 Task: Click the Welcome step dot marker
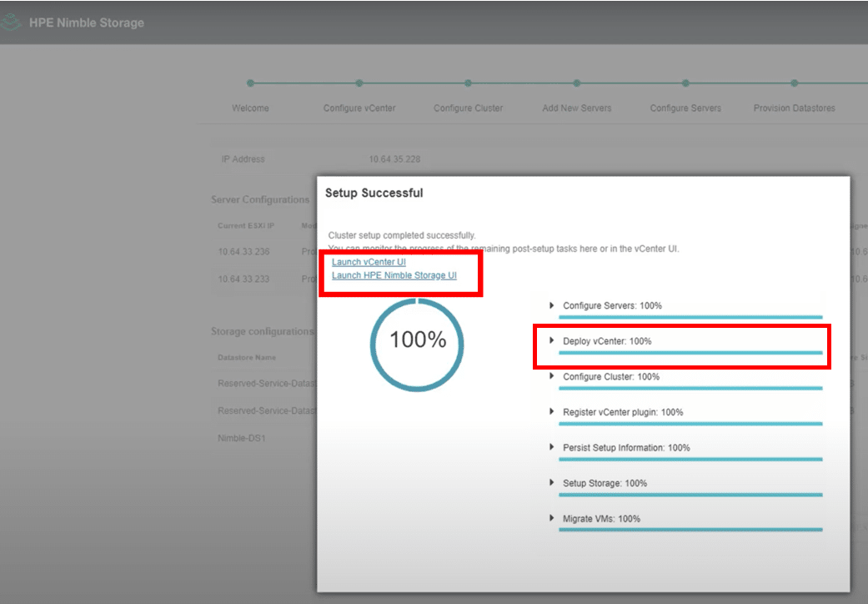(x=250, y=83)
